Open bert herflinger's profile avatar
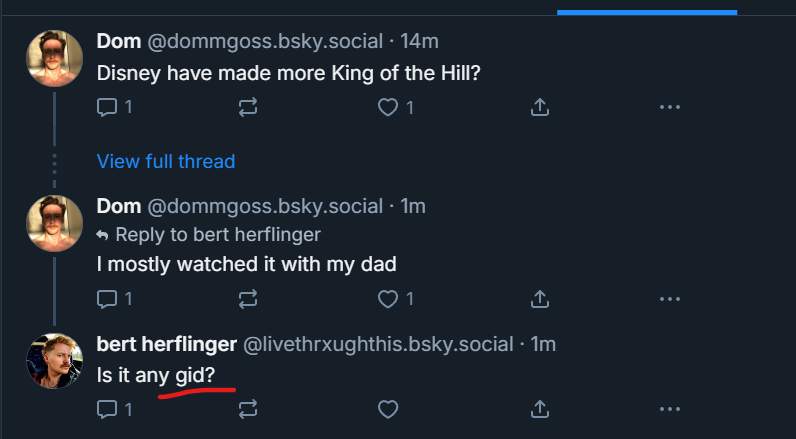The height and width of the screenshot is (439, 796). [54, 361]
